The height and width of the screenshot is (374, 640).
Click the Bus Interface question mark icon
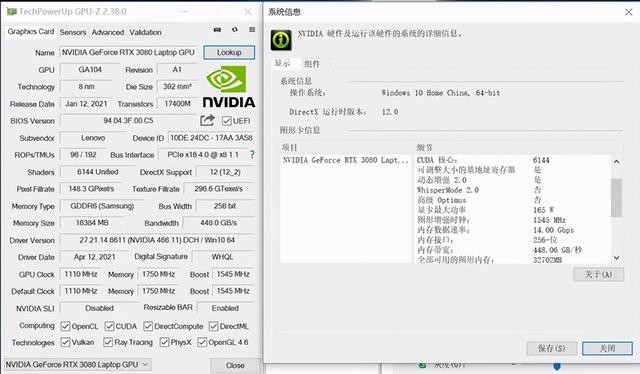[x=252, y=154]
